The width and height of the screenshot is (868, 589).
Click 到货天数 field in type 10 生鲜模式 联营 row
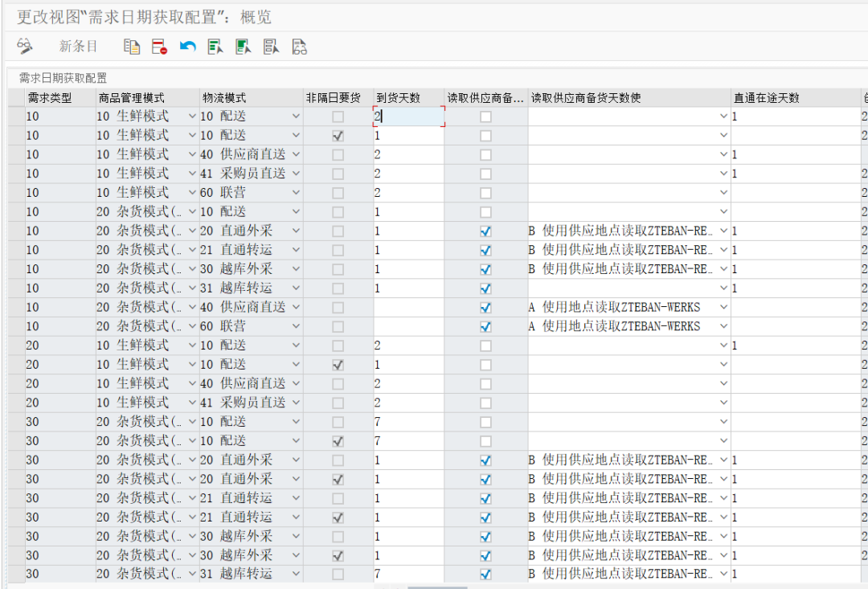pos(408,193)
